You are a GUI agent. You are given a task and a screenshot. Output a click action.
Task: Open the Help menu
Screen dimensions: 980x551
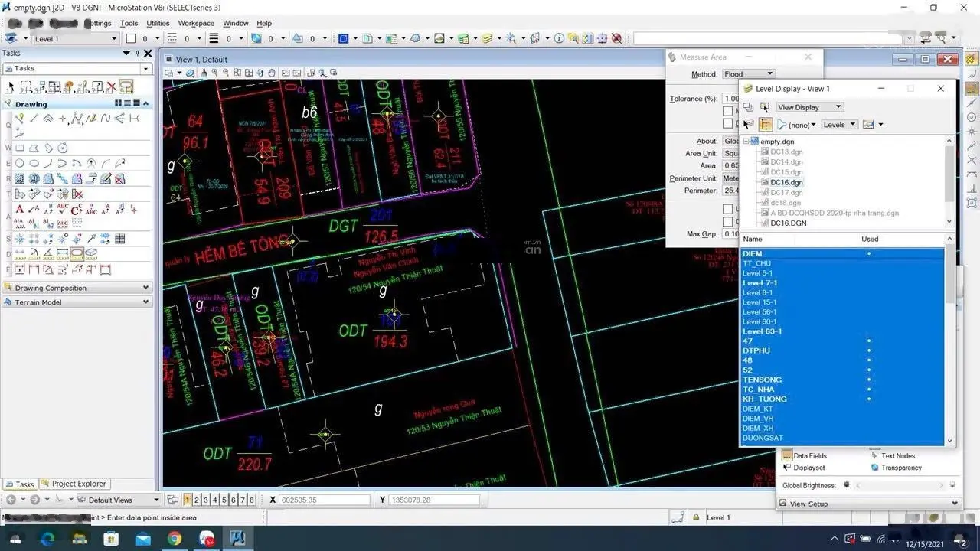click(x=264, y=23)
